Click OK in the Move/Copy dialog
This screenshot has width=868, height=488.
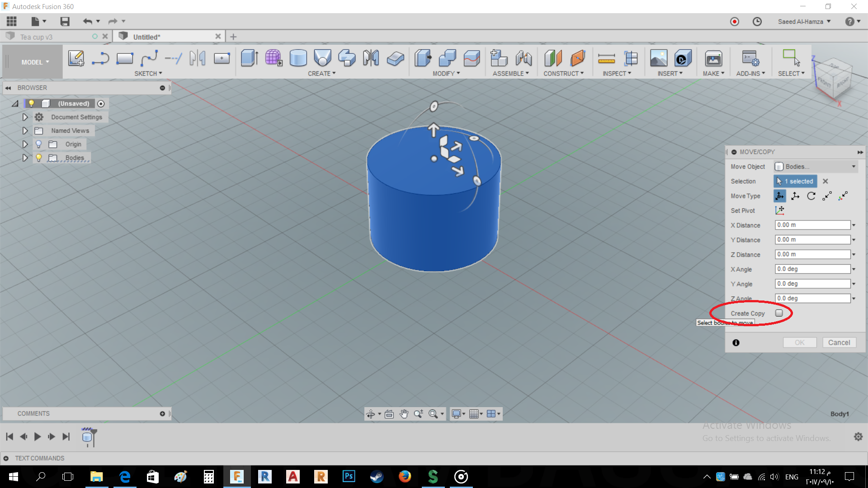[799, 342]
